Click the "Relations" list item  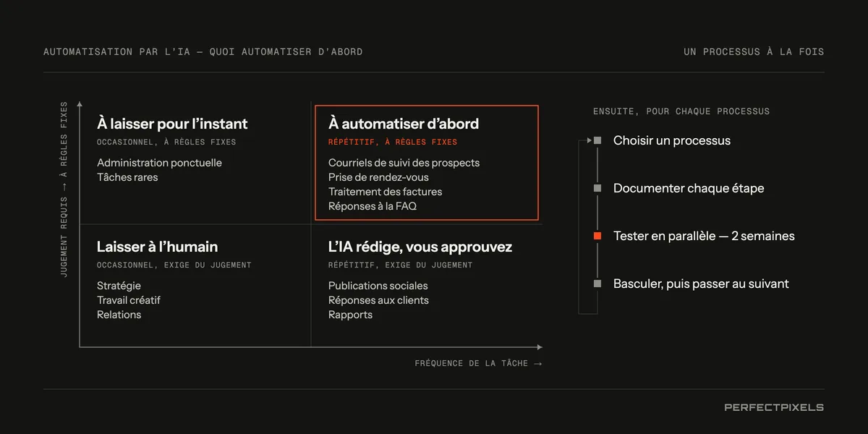point(119,315)
